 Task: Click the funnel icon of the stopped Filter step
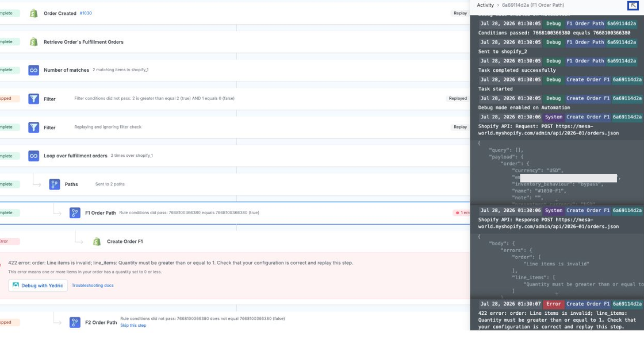click(34, 98)
